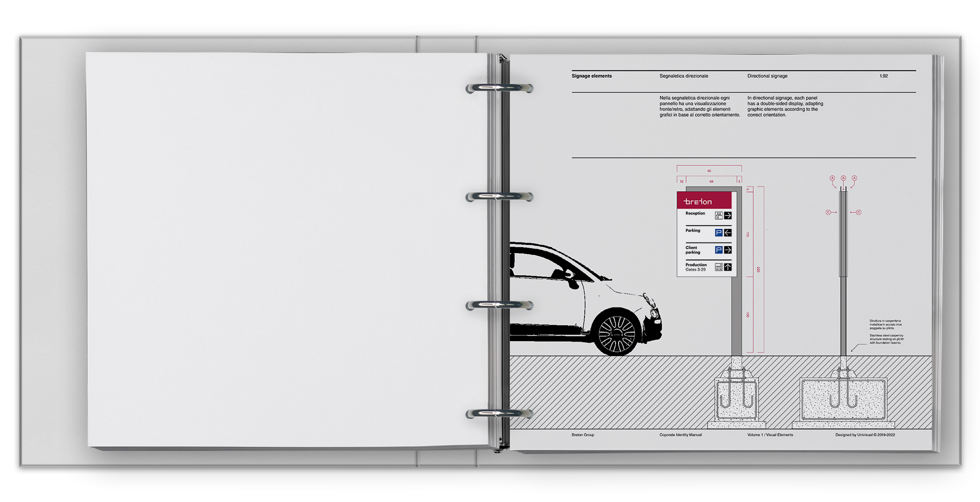Screen dimensions: 980x502
Task: Click the Breton Group footer text
Action: (582, 435)
